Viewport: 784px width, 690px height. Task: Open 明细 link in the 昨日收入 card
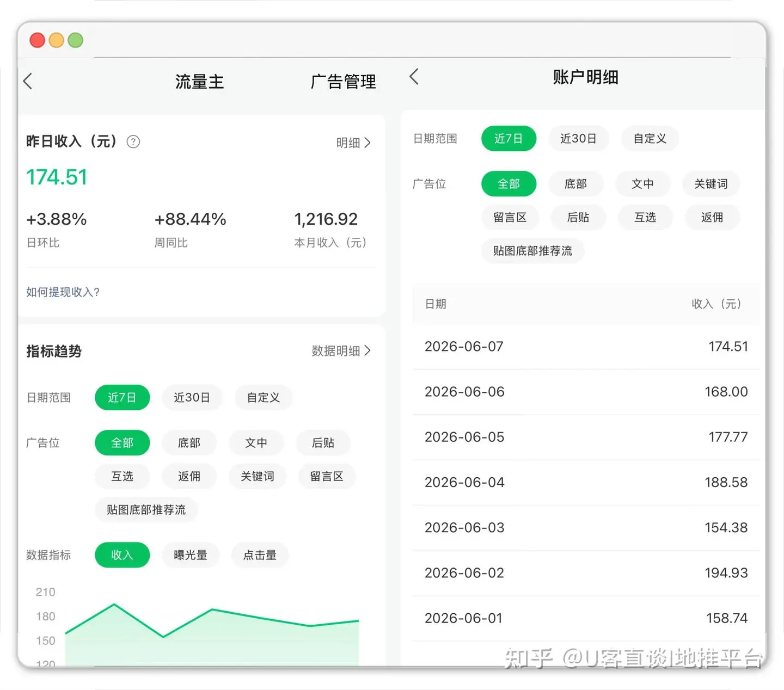(x=353, y=143)
